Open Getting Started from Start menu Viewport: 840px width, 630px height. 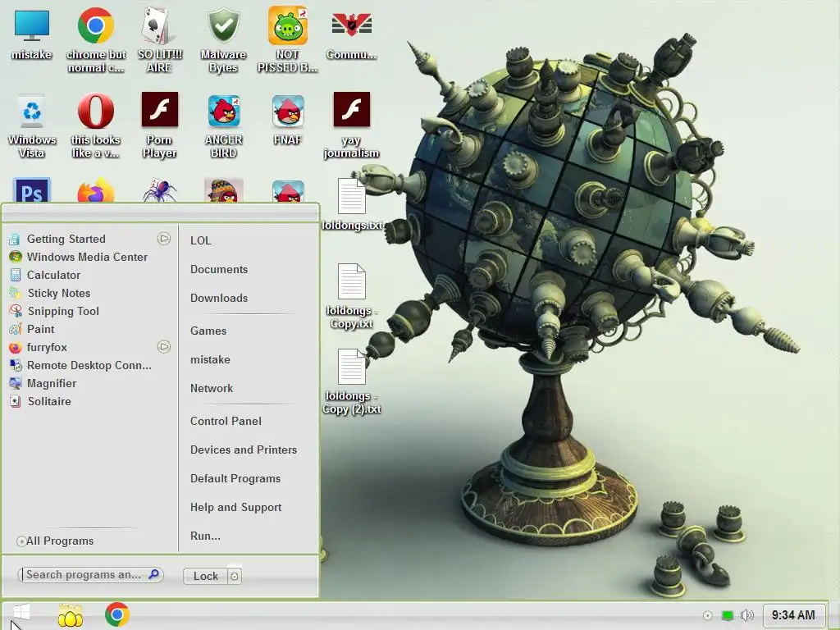click(90, 239)
